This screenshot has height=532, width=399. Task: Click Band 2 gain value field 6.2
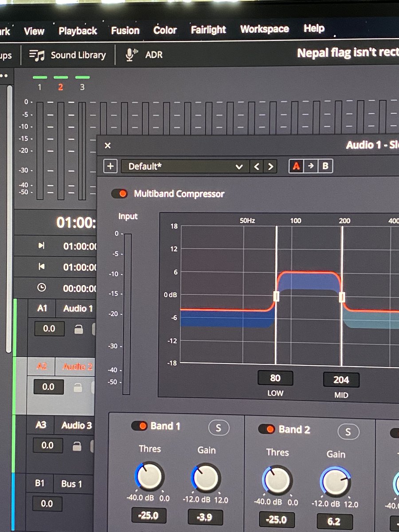(x=335, y=522)
